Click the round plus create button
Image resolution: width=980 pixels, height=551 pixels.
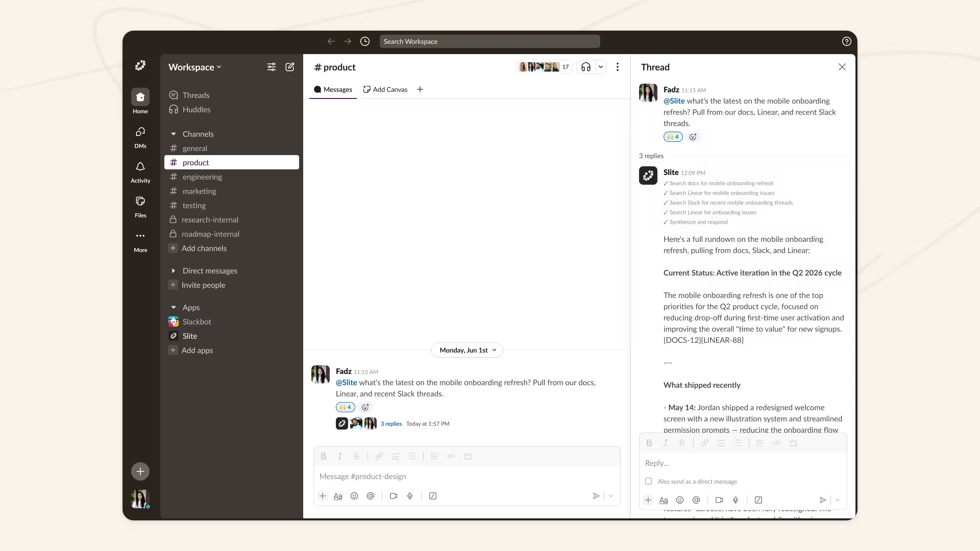click(x=141, y=471)
